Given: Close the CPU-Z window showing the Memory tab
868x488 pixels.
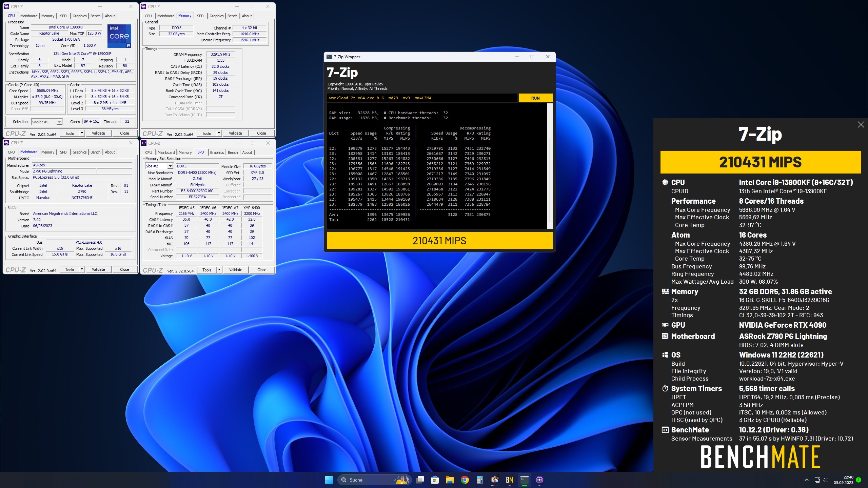Looking at the screenshot, I should (268, 6).
